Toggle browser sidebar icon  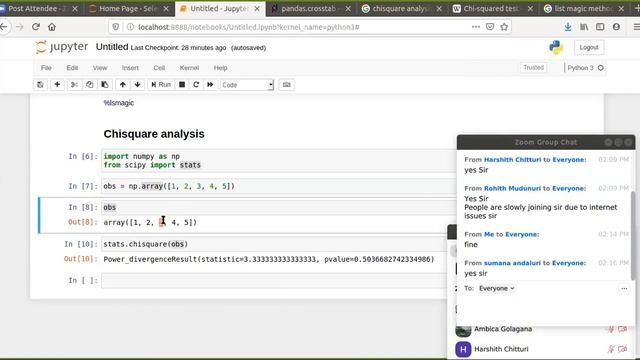coord(600,27)
